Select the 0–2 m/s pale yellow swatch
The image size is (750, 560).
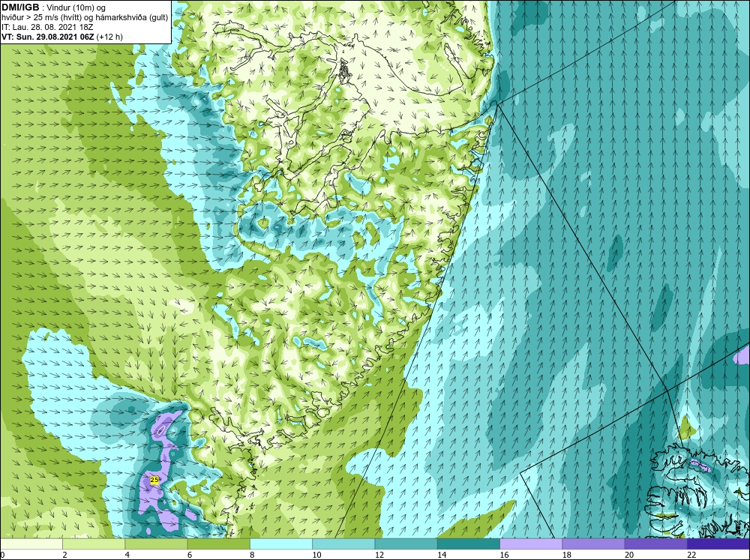click(x=31, y=544)
